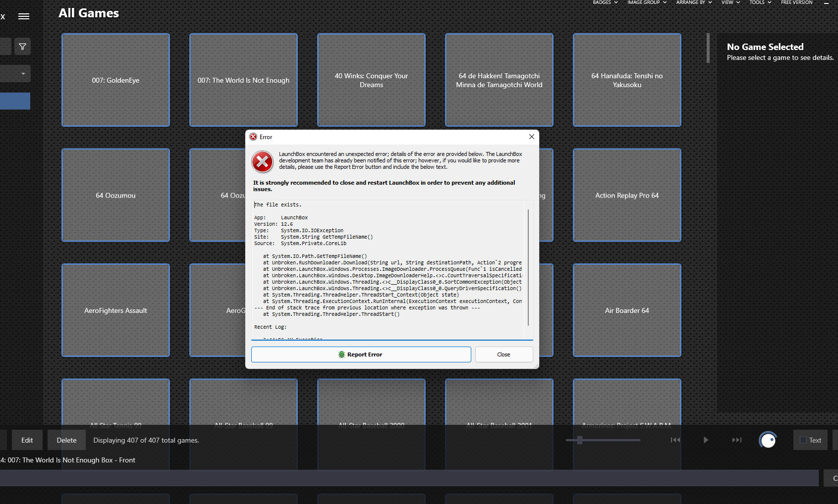838x504 pixels.
Task: Toggle the Text checkbox
Action: click(803, 440)
